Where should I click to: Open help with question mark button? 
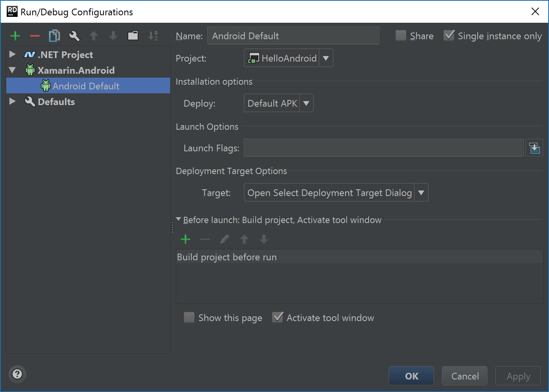point(17,374)
